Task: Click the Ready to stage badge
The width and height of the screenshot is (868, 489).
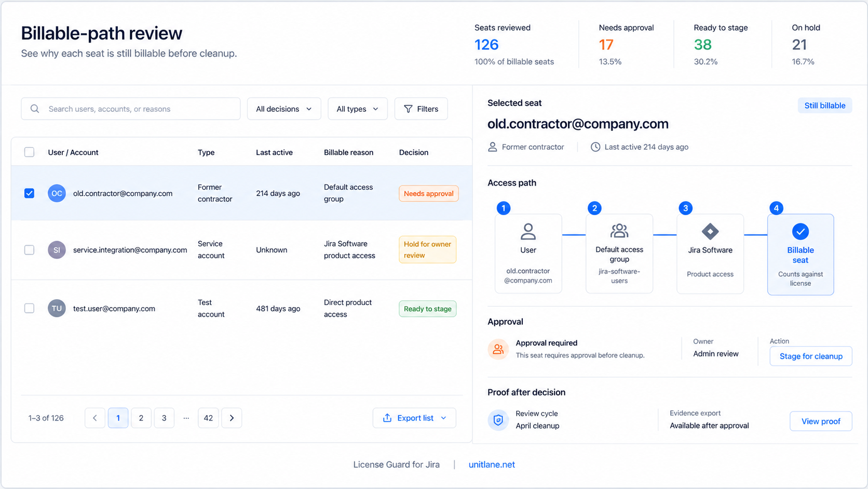Action: click(428, 309)
